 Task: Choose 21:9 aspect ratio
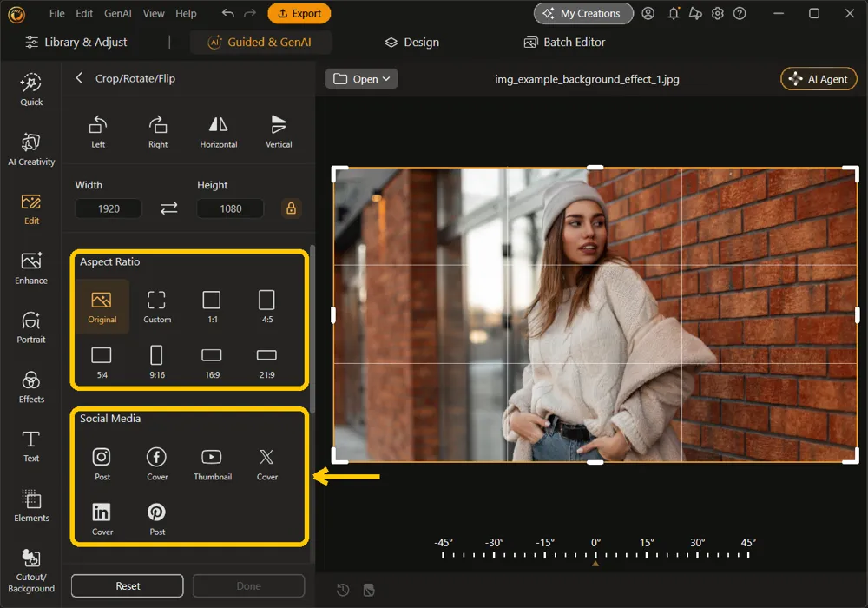pyautogui.click(x=266, y=362)
